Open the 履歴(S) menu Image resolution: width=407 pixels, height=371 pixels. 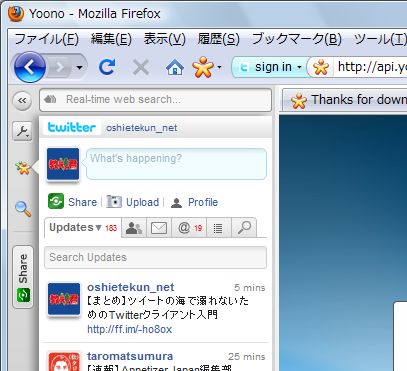(218, 39)
